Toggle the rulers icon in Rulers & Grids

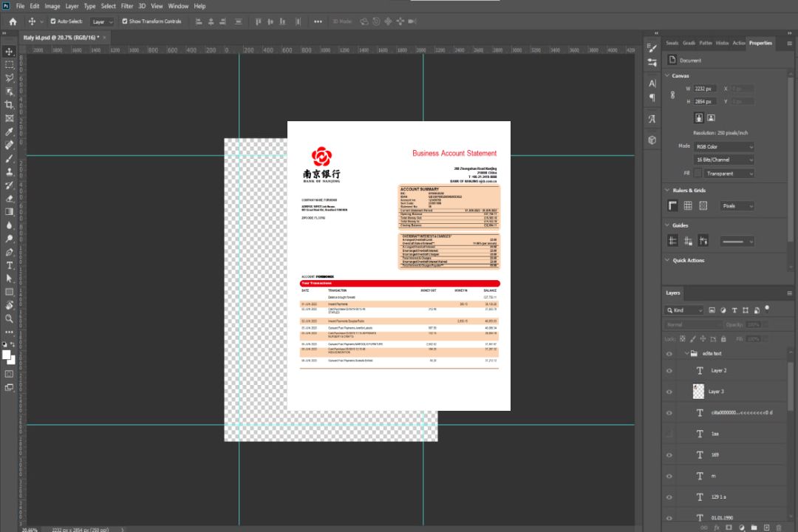point(673,205)
